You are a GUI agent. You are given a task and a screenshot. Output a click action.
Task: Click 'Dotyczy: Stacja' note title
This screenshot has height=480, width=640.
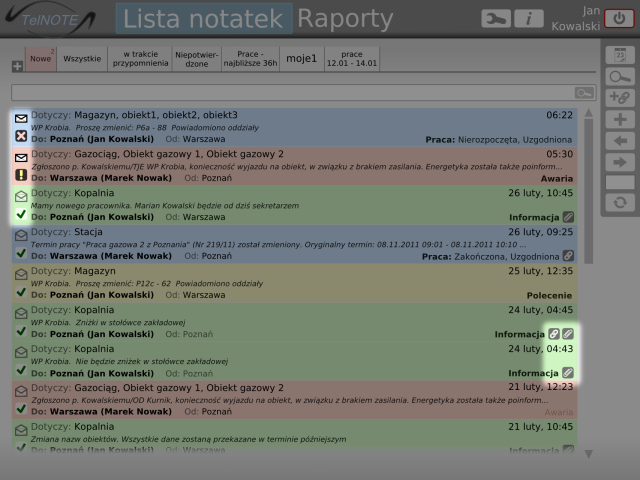click(x=67, y=232)
